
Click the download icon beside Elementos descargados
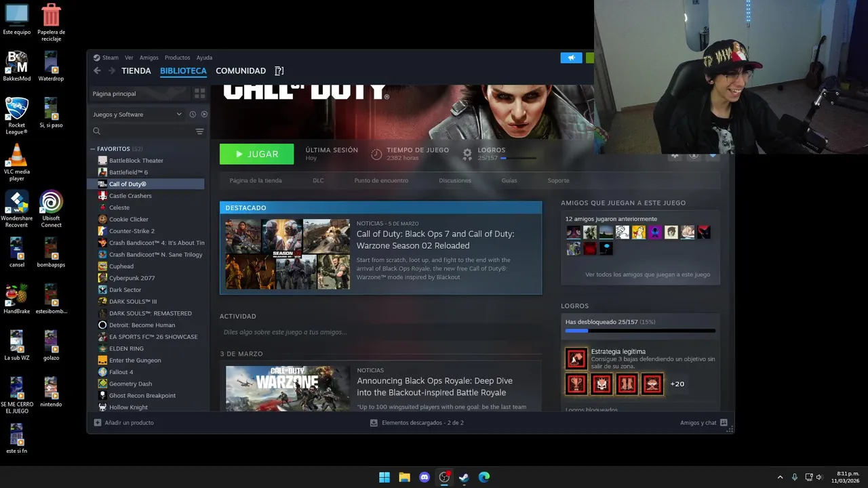(x=374, y=423)
